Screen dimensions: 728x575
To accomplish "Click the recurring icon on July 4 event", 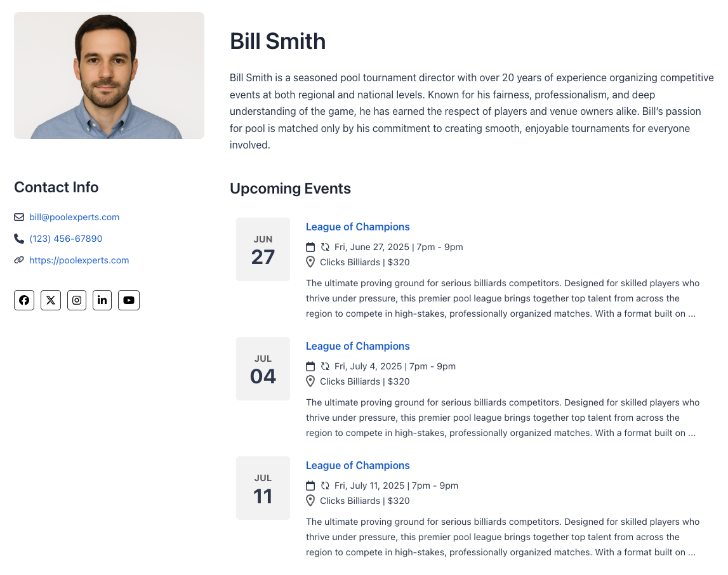I will pos(325,366).
